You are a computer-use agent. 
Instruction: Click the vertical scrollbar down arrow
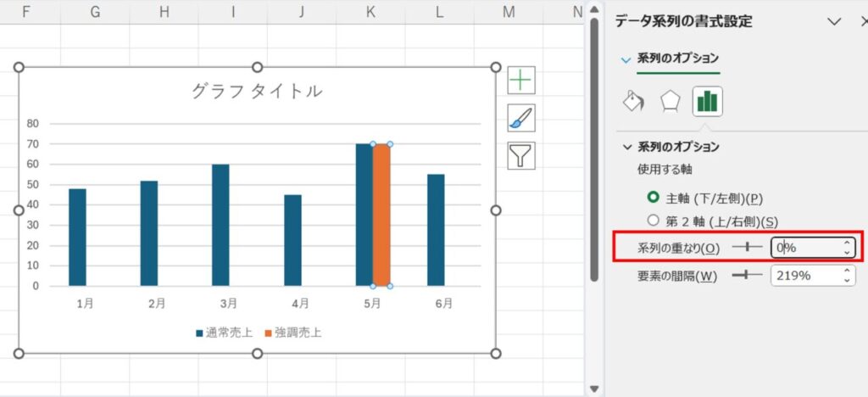(x=594, y=389)
